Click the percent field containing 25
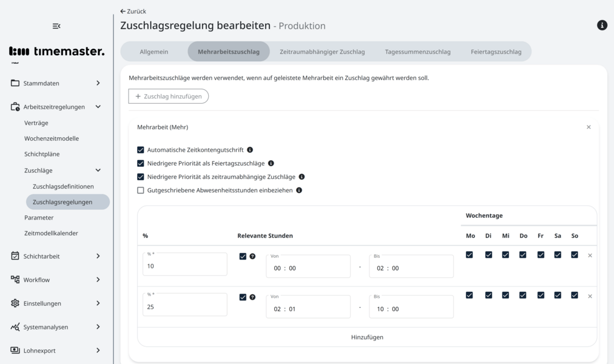Image resolution: width=614 pixels, height=364 pixels. (185, 307)
